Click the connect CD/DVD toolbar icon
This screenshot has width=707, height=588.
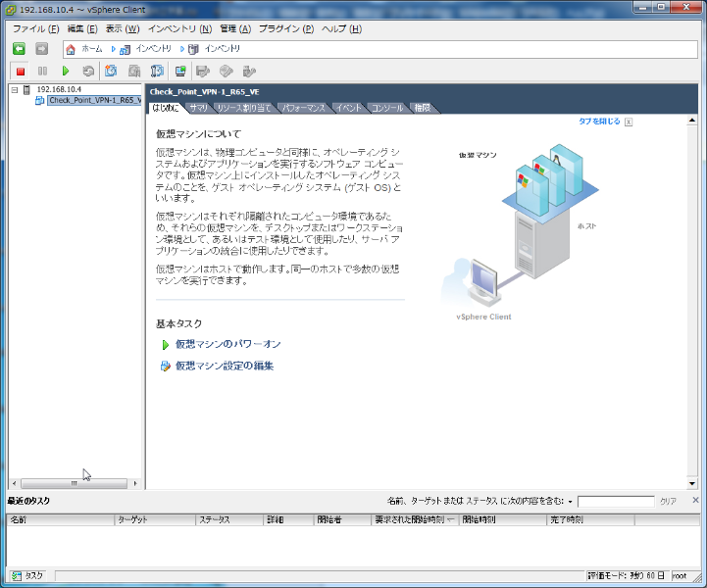tap(227, 72)
